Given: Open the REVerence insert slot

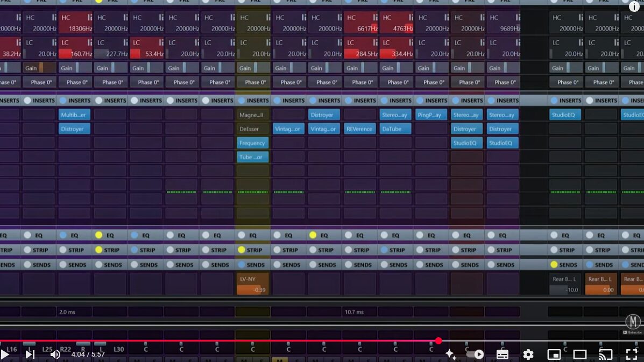Looking at the screenshot, I should click(359, 129).
